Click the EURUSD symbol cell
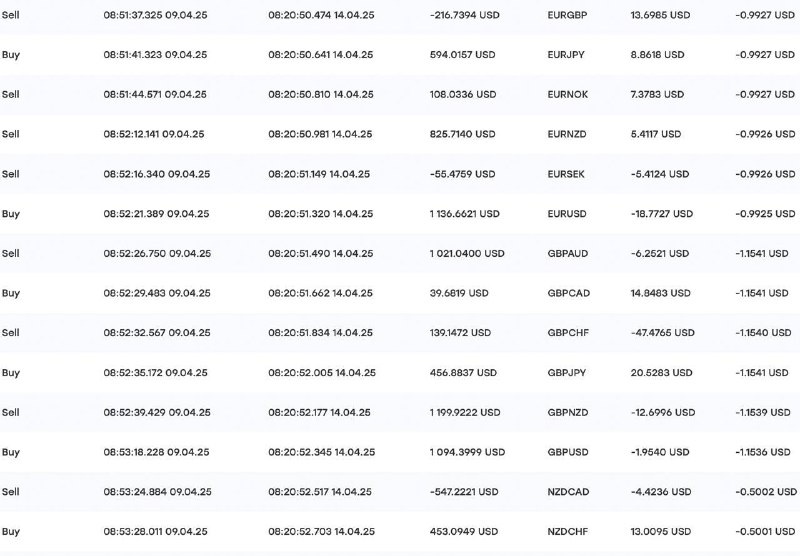 pyautogui.click(x=567, y=214)
